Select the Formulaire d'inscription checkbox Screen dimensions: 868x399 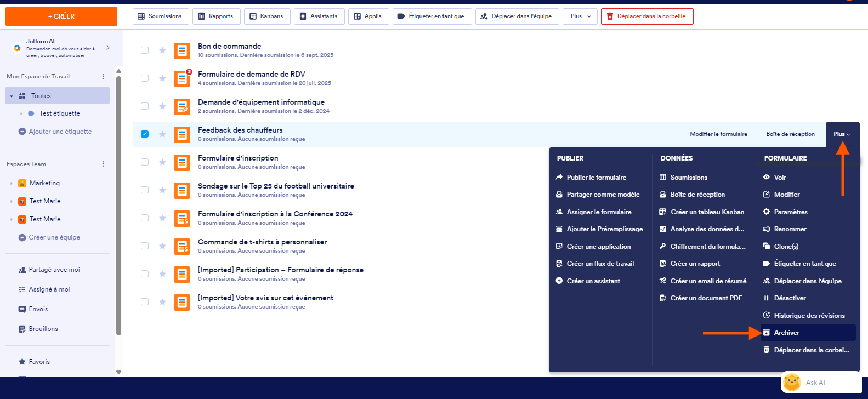pyautogui.click(x=145, y=162)
